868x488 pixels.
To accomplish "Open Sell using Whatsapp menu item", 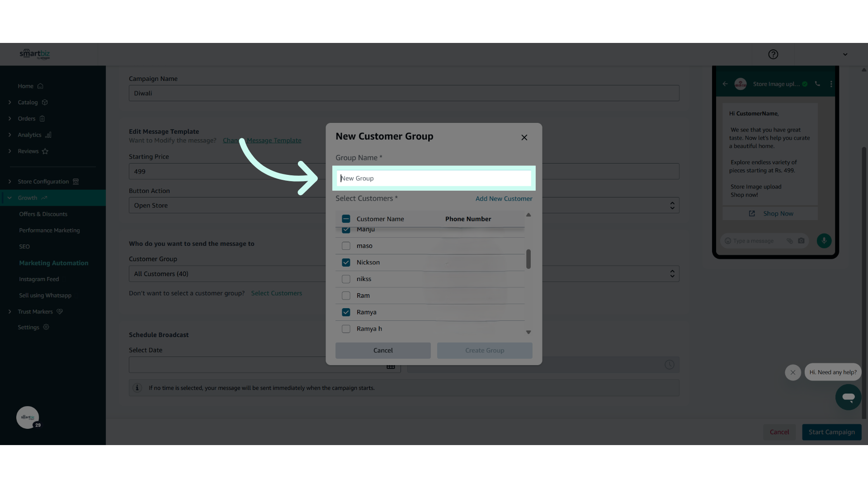I will point(45,296).
